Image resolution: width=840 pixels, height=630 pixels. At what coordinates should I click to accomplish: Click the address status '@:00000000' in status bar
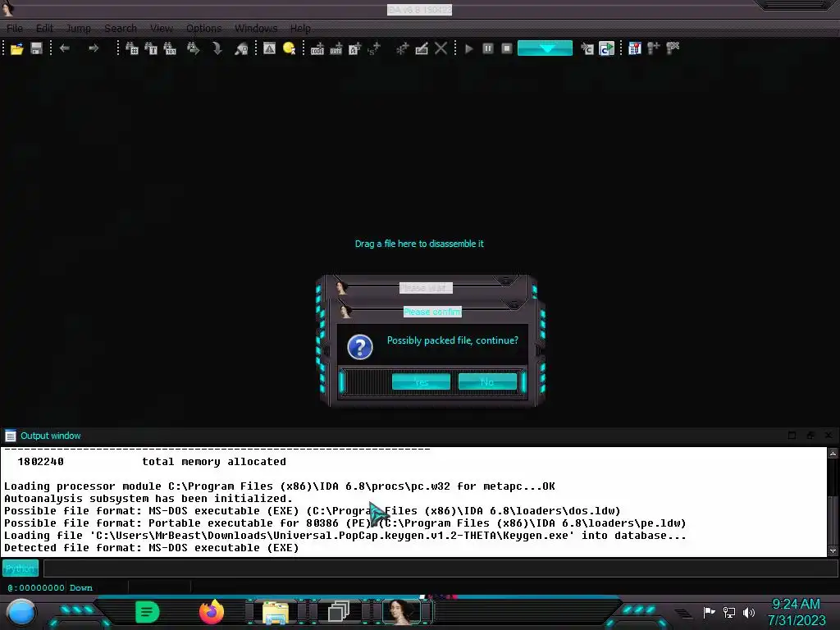[x=36, y=587]
